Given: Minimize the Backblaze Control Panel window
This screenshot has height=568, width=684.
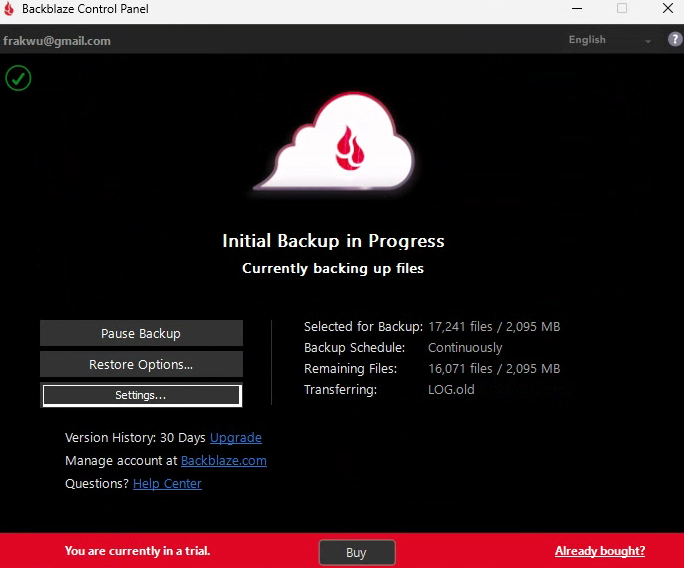Looking at the screenshot, I should coord(577,9).
